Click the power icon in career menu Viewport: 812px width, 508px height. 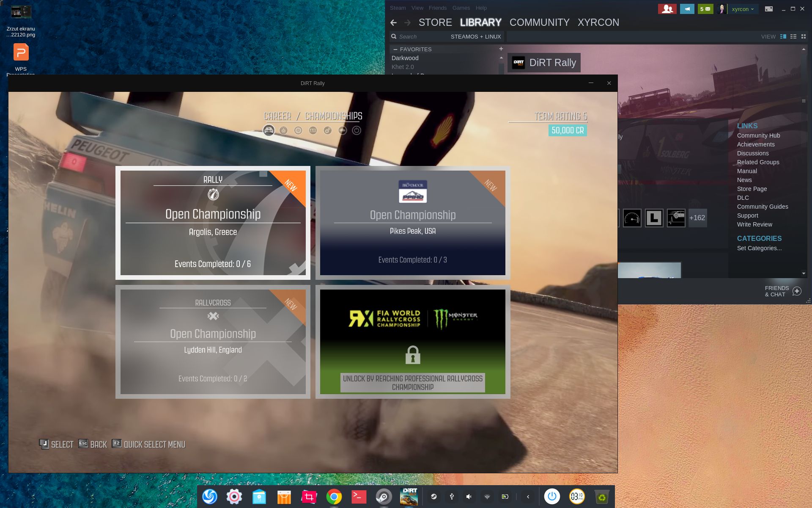(357, 130)
